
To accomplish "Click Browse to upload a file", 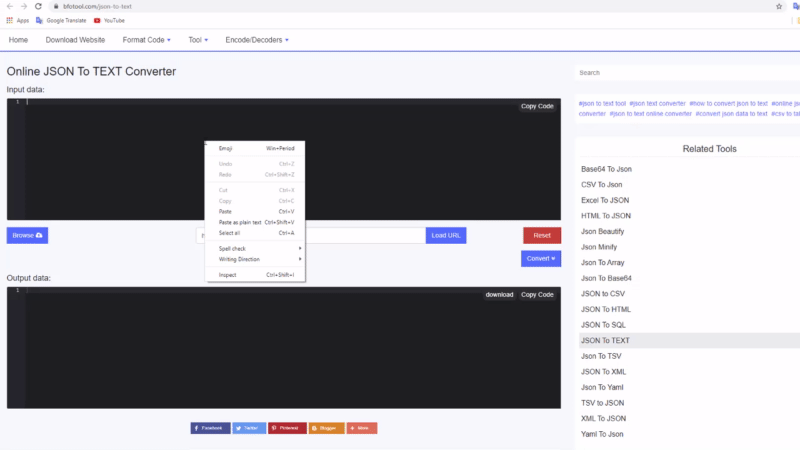I will (27, 236).
